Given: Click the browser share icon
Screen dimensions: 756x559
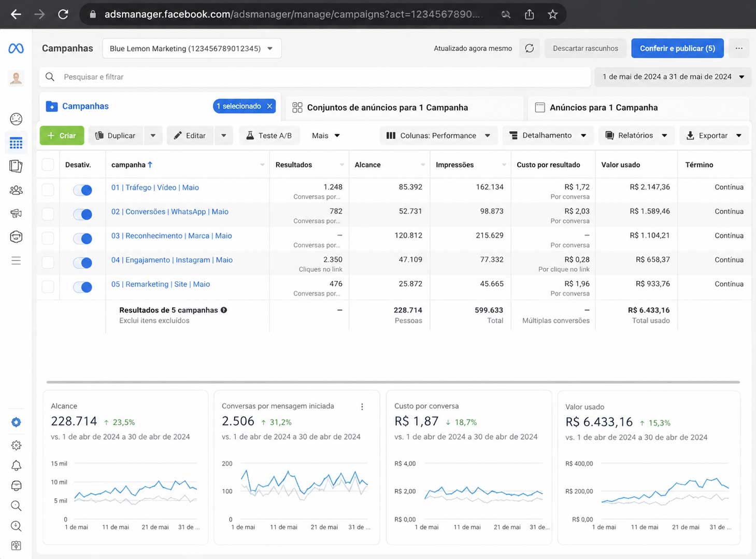Looking at the screenshot, I should click(x=529, y=15).
